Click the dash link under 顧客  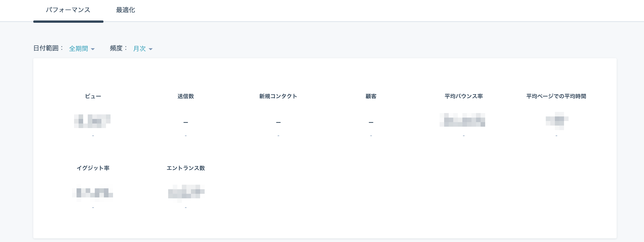tap(371, 135)
